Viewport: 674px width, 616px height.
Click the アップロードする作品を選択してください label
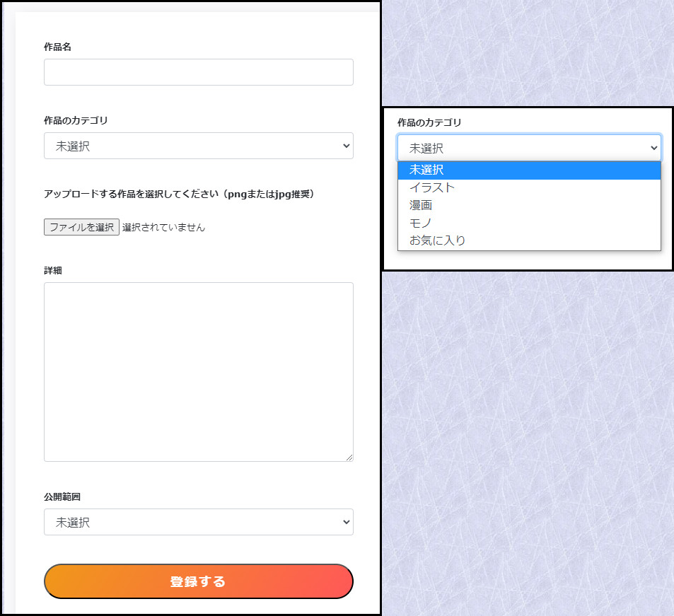179,194
